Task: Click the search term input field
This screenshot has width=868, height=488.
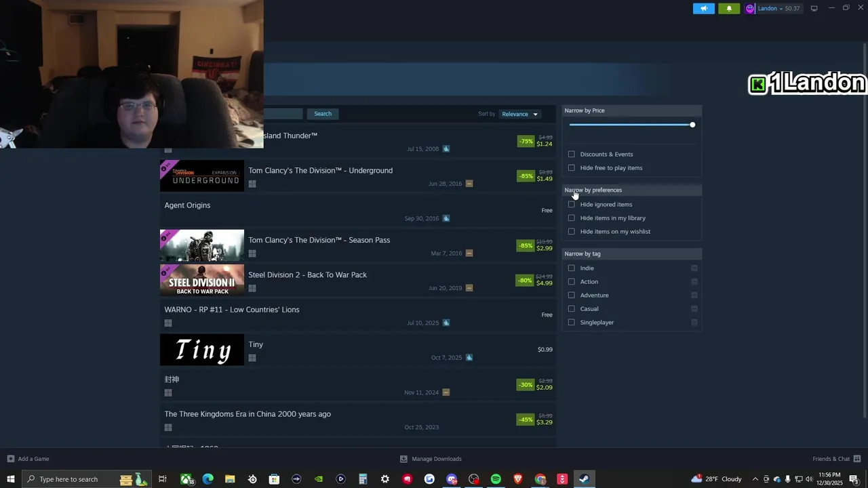Action: pos(283,114)
